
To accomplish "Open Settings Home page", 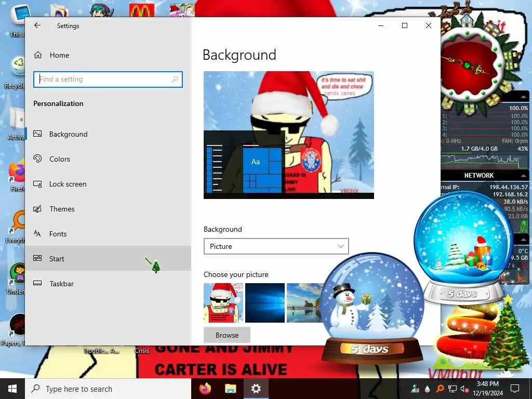I will pyautogui.click(x=108, y=55).
